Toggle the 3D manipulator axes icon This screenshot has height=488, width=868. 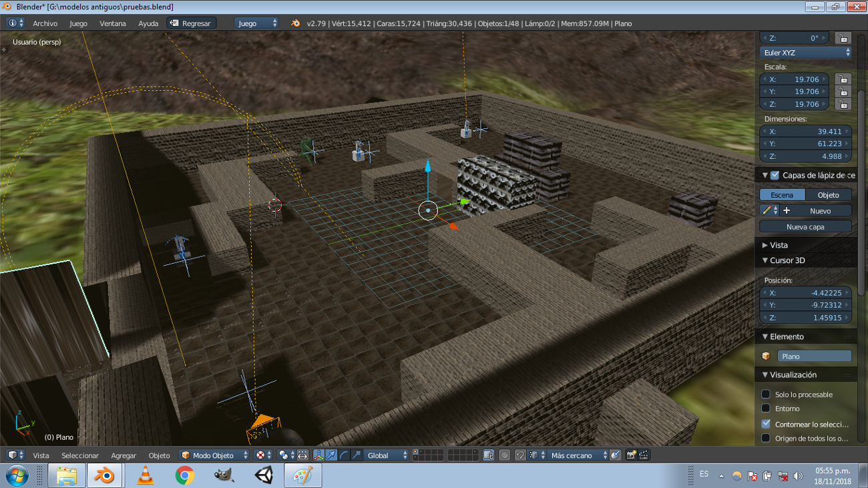pos(318,455)
